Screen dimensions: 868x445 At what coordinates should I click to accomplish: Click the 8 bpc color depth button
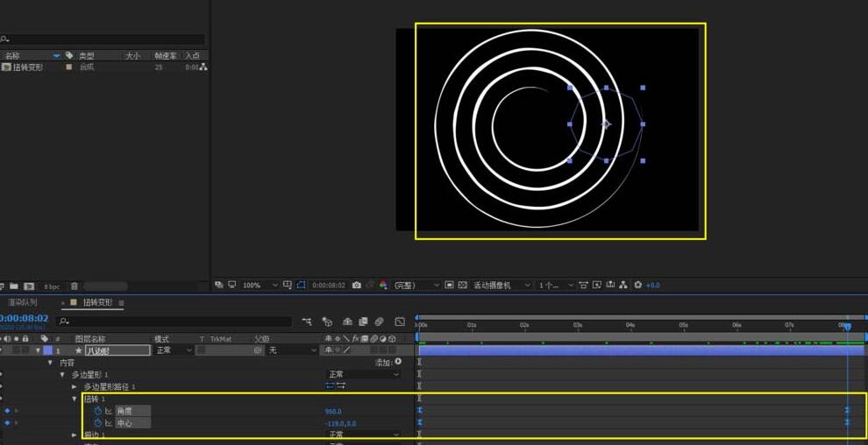52,287
